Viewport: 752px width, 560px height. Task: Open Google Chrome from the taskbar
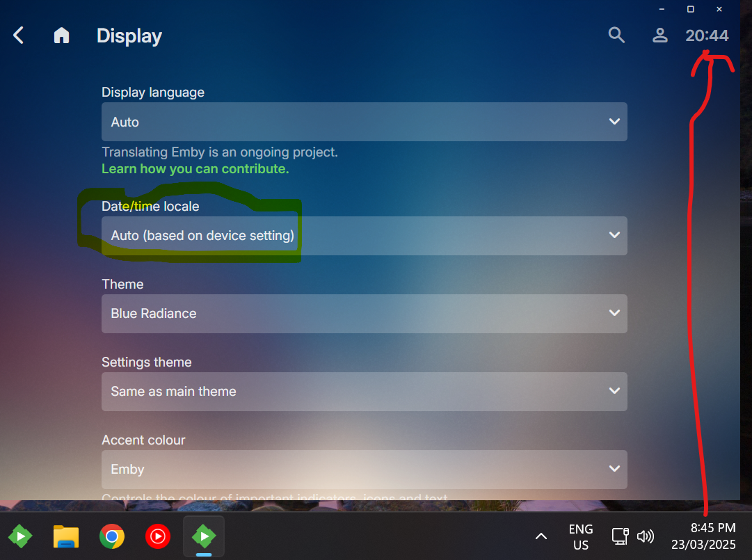(x=112, y=536)
